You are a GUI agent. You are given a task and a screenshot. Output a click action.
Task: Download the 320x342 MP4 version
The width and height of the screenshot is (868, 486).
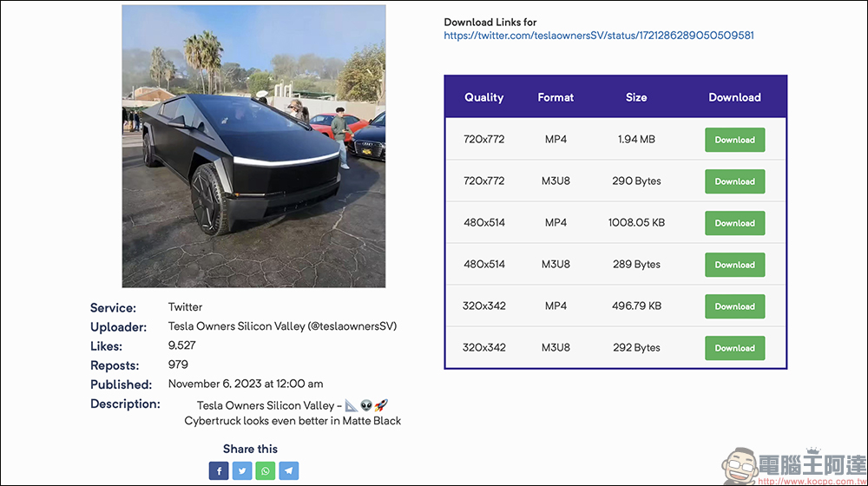[734, 306]
